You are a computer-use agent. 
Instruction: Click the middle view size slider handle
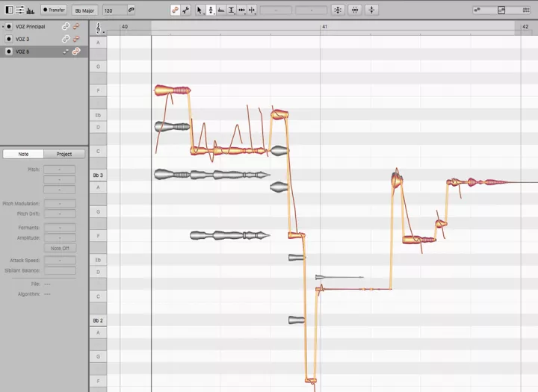click(x=501, y=10)
